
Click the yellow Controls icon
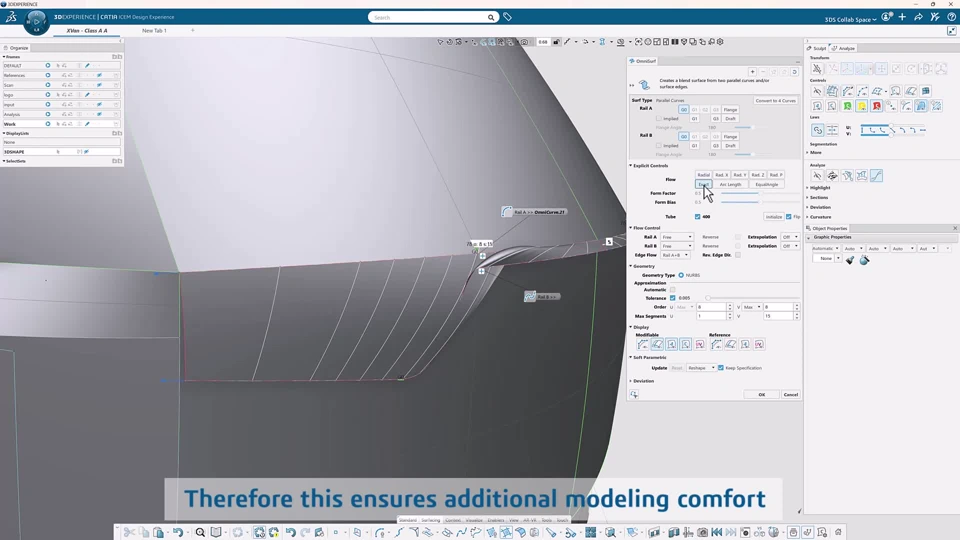point(862,107)
